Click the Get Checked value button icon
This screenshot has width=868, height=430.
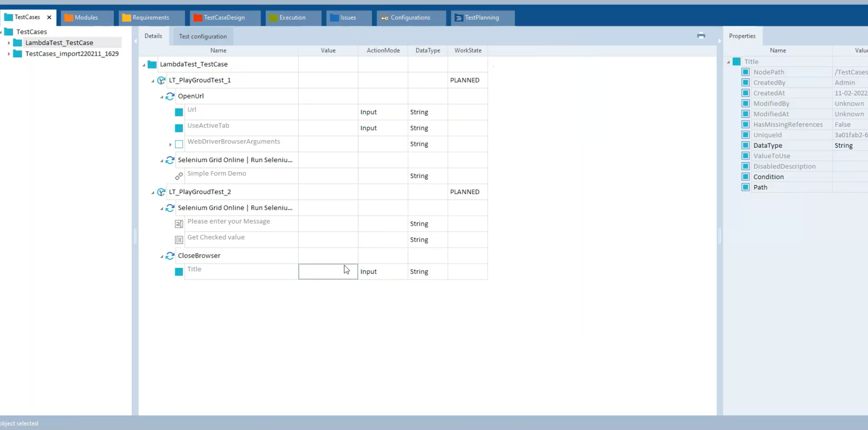(x=179, y=240)
